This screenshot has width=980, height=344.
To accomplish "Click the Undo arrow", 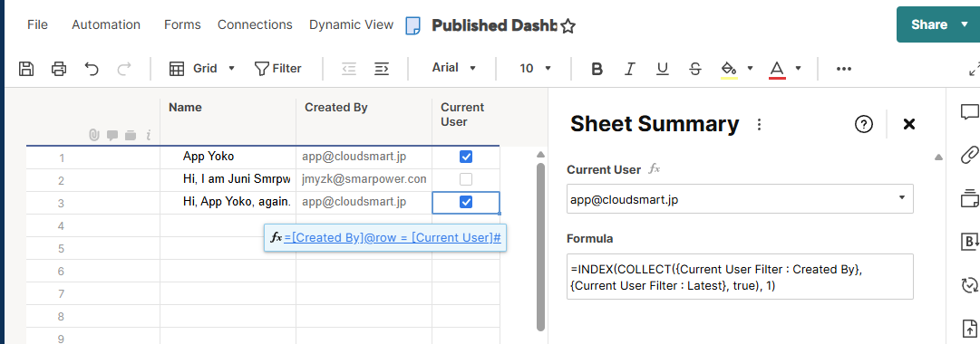I will click(92, 69).
